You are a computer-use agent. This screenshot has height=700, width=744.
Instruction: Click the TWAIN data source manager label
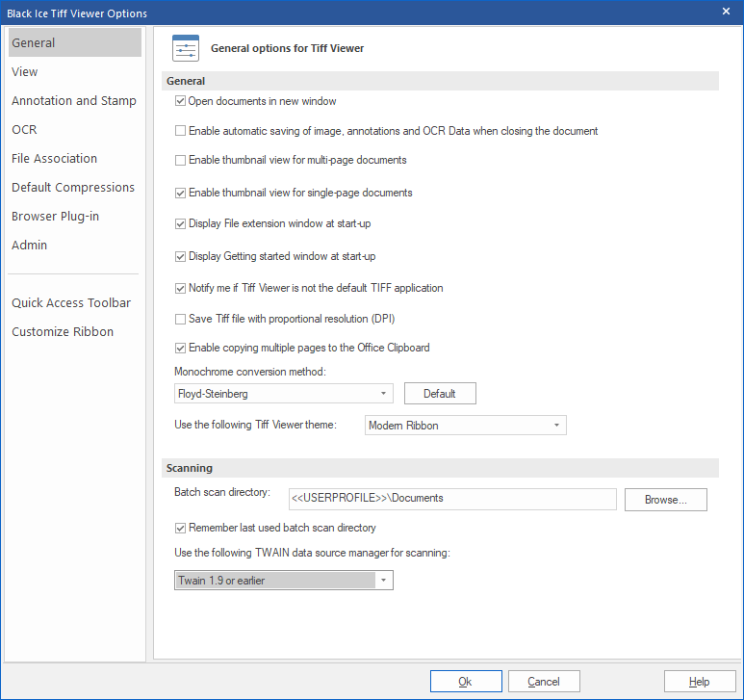point(312,553)
